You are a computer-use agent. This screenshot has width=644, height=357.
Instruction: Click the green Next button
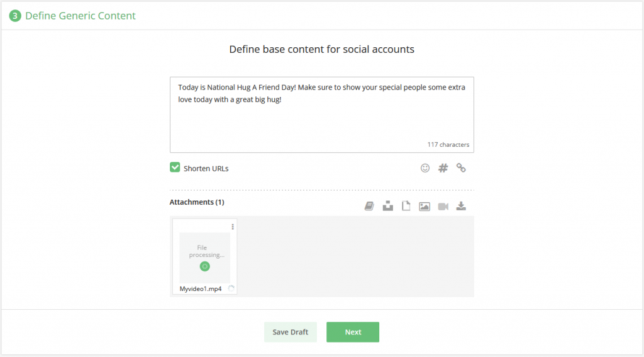(353, 332)
